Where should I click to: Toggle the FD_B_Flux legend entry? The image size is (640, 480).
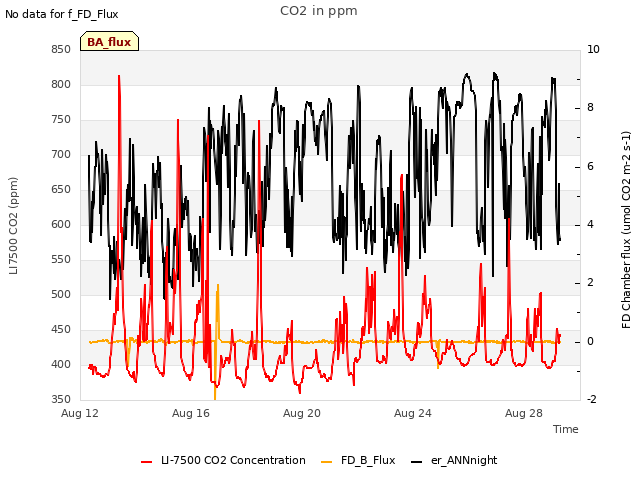click(358, 460)
